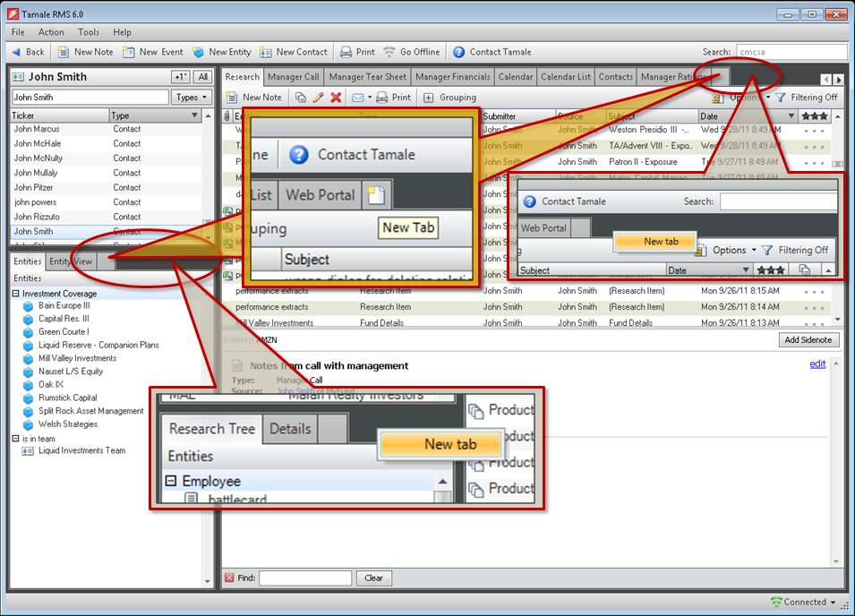Image resolution: width=855 pixels, height=616 pixels.
Task: Click the John Smith entity search field
Action: pos(90,97)
